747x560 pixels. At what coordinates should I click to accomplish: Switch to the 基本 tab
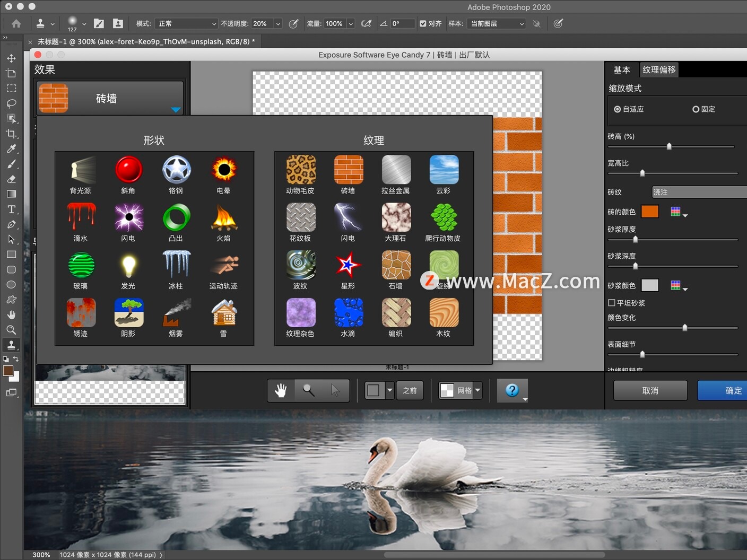coord(622,69)
